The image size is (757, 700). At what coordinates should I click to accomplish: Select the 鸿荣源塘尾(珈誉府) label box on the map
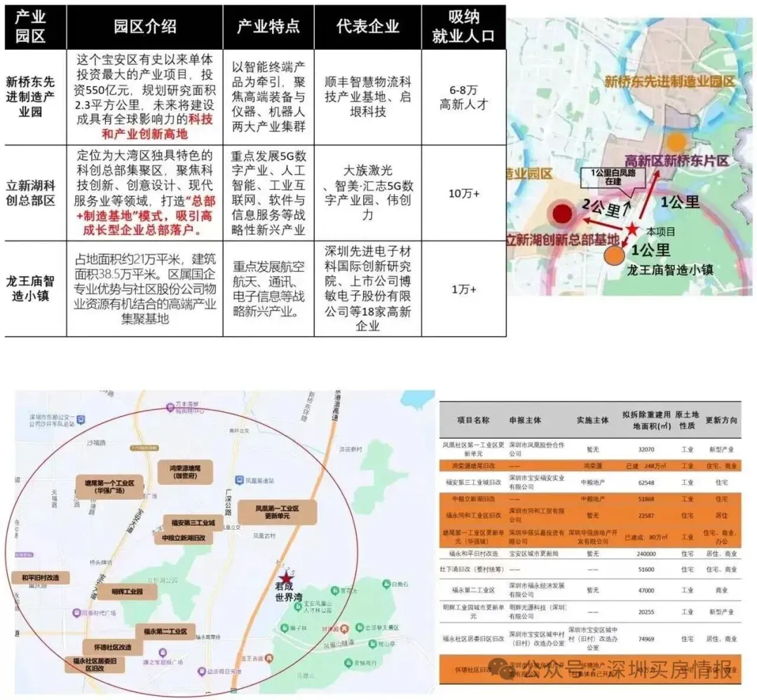coord(185,472)
